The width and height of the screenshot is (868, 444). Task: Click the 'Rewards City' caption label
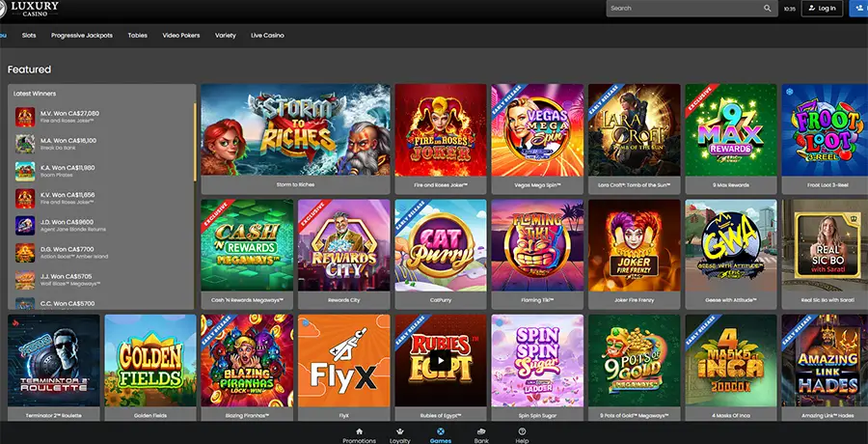(343, 300)
